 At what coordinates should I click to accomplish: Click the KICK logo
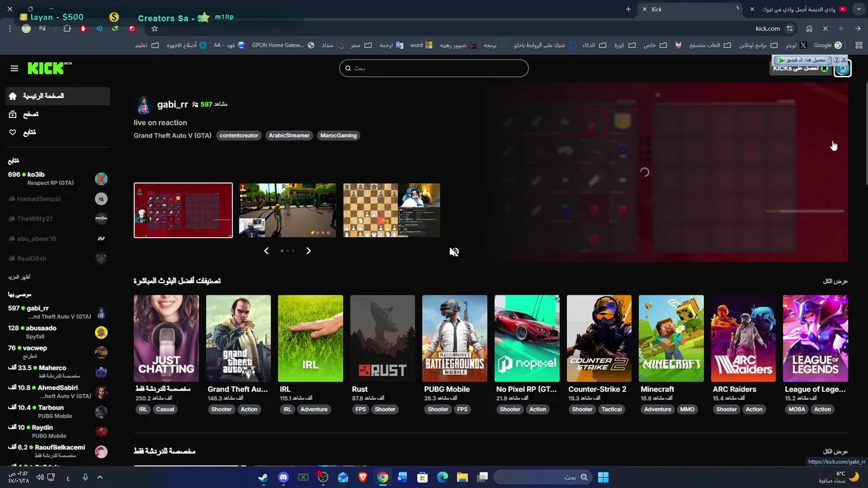50,68
